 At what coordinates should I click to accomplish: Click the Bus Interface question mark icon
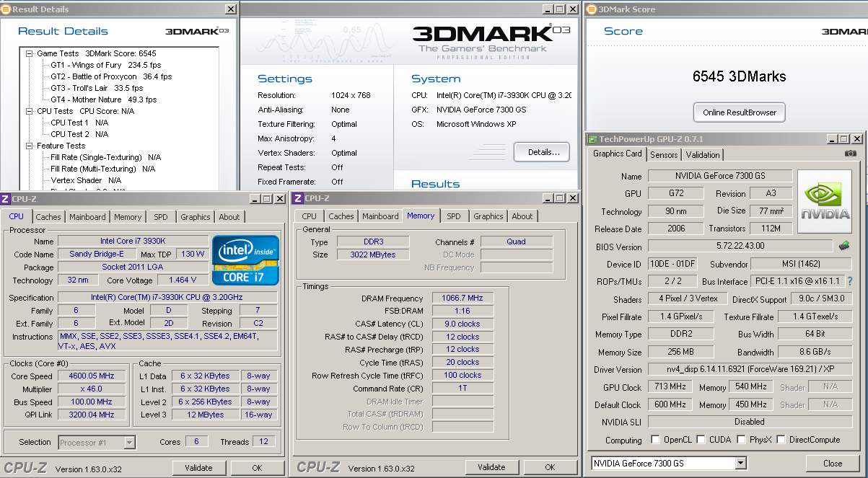click(x=849, y=281)
